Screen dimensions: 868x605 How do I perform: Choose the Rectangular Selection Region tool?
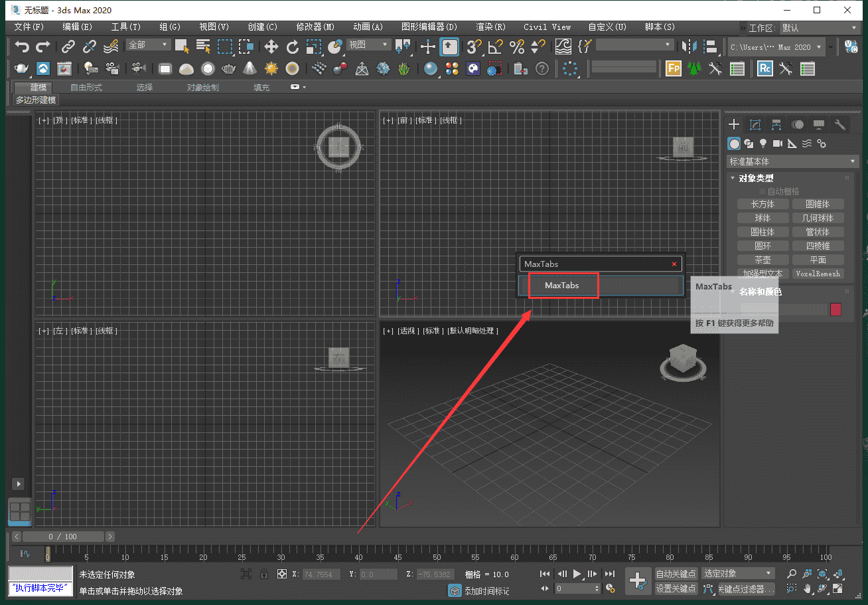click(225, 46)
